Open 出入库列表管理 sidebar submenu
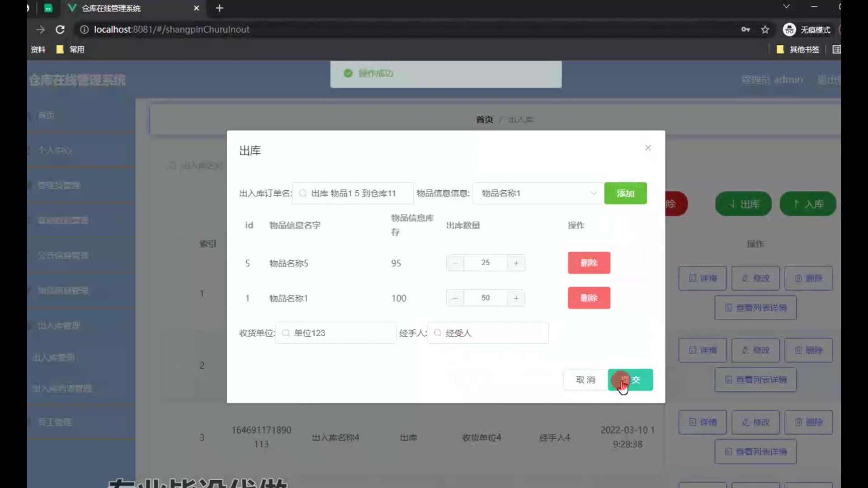 point(62,389)
